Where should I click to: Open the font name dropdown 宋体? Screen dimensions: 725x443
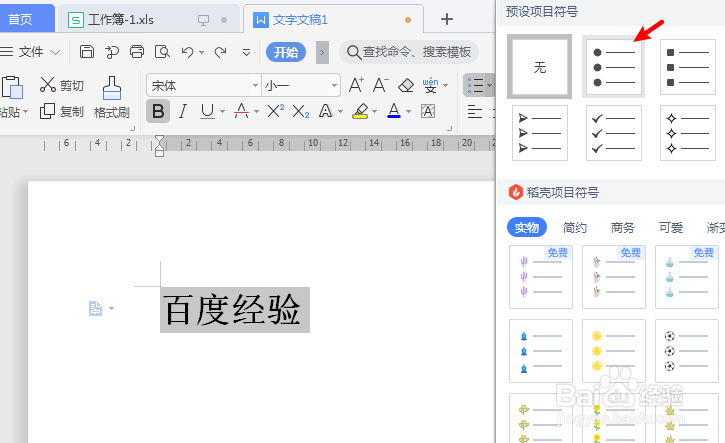coord(255,86)
